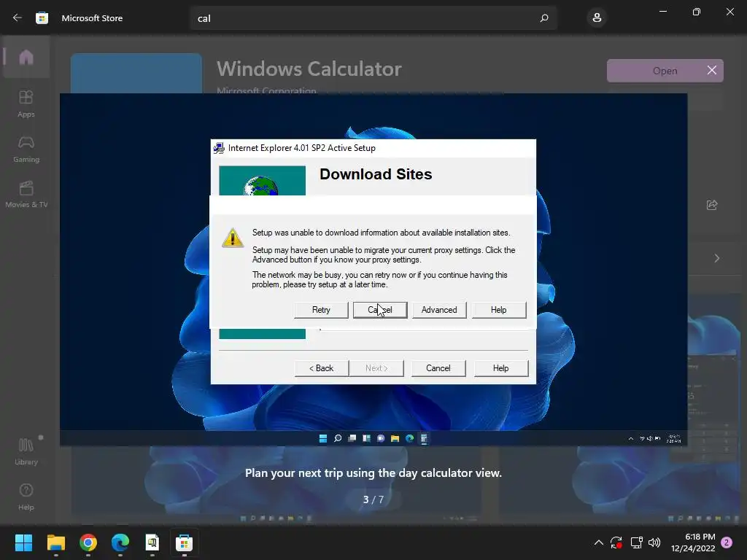Click Cancel in the download error dialog
Screen dimensions: 747x560
(x=379, y=309)
